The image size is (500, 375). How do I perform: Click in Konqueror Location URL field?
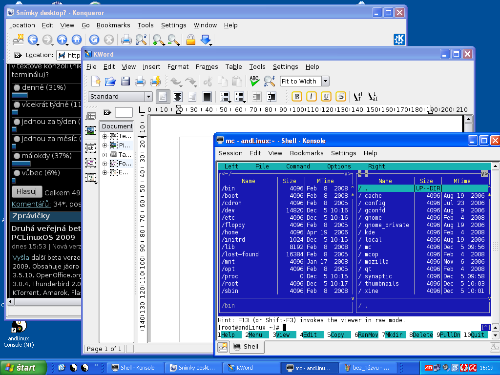[69, 55]
